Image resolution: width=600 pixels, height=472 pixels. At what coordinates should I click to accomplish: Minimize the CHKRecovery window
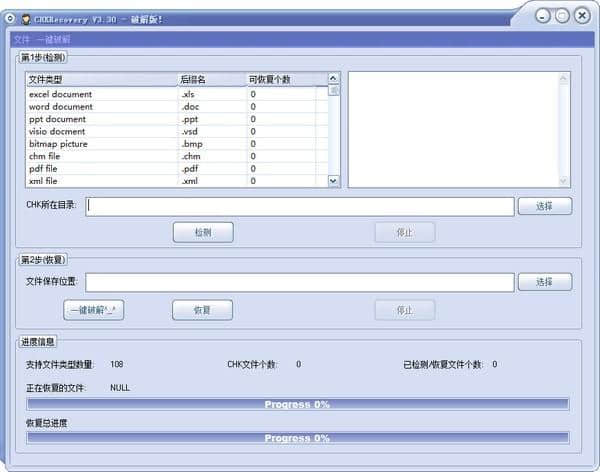pyautogui.click(x=543, y=16)
